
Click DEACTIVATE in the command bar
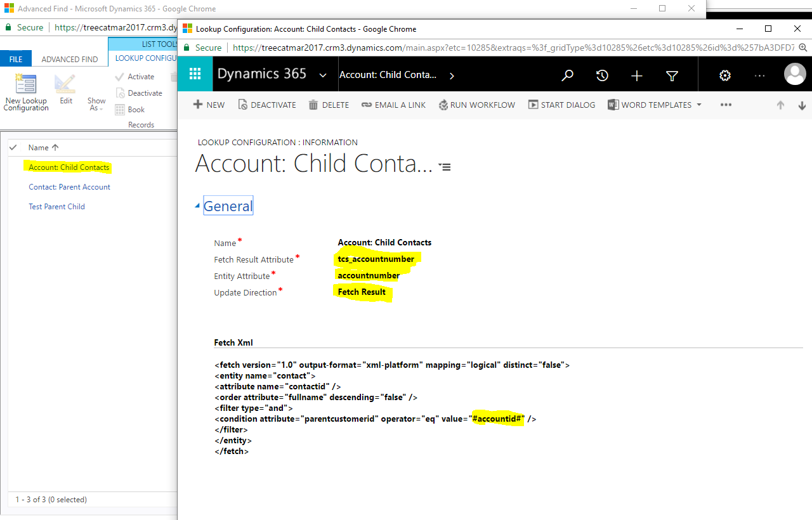pyautogui.click(x=267, y=105)
